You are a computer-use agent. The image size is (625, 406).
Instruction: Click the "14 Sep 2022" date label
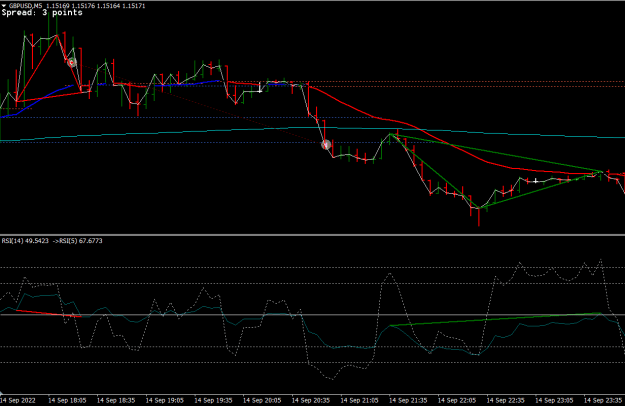18,400
